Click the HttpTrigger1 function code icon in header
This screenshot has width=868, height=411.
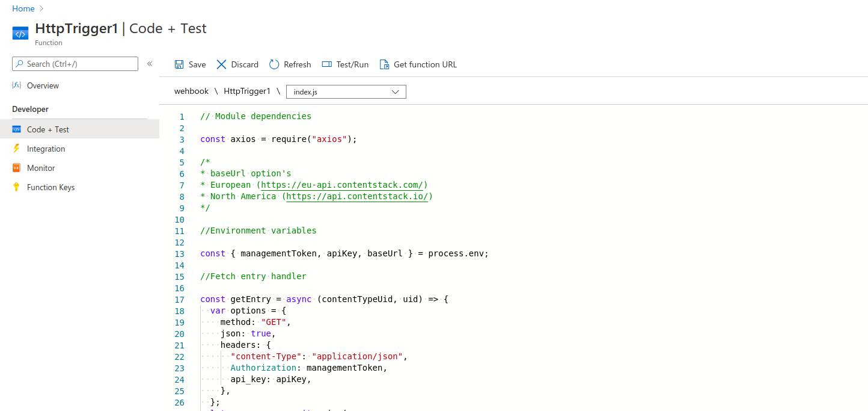[x=20, y=33]
